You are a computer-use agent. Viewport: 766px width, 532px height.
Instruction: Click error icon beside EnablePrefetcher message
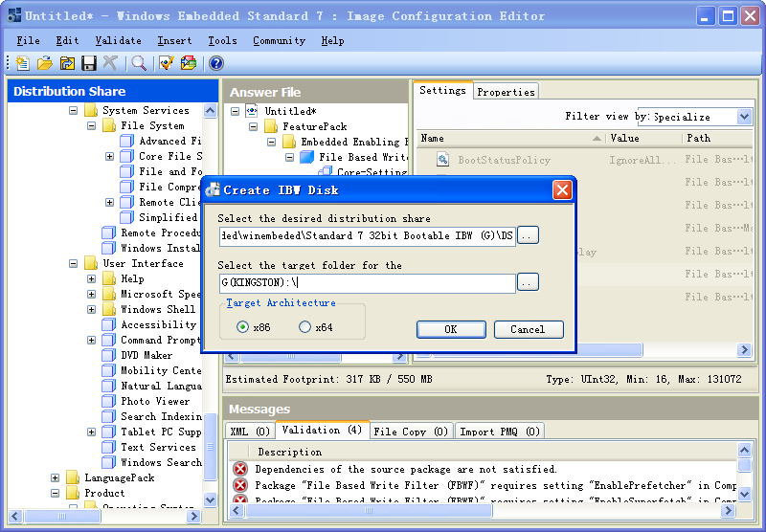(x=240, y=485)
